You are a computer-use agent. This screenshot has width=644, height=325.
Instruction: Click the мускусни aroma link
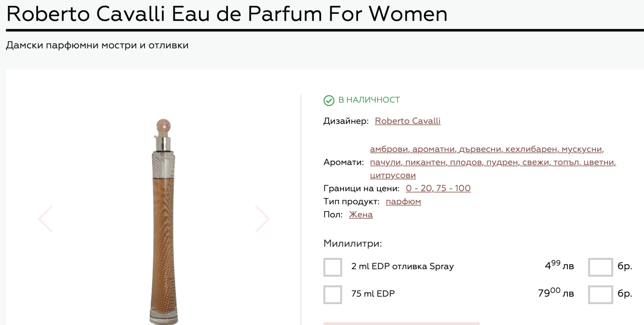(x=582, y=149)
